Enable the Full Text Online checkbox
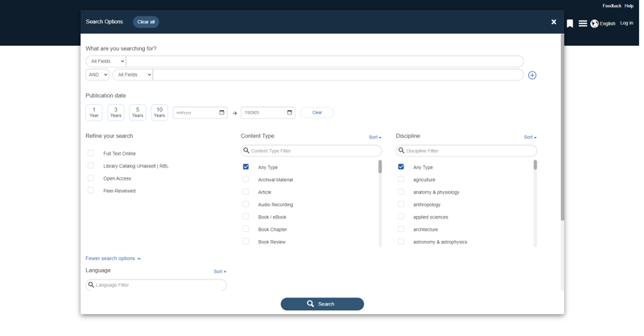This screenshot has width=644, height=336. tap(91, 153)
